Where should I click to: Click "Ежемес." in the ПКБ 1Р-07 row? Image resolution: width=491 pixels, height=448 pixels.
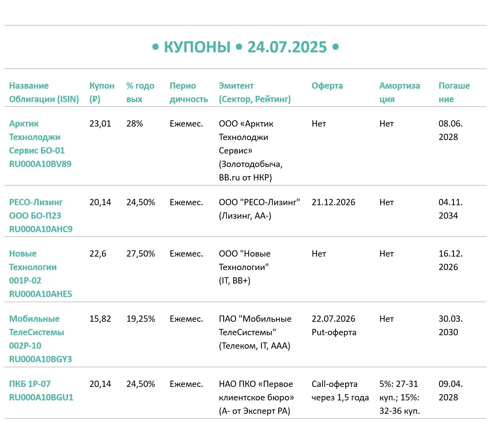coord(186,384)
